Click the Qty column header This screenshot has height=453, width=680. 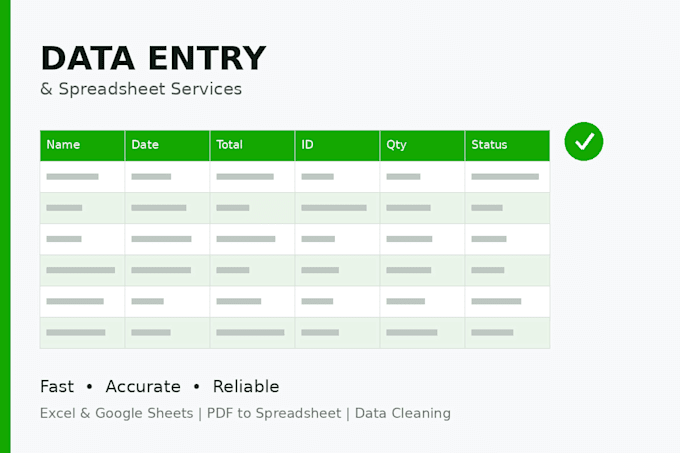click(x=422, y=145)
